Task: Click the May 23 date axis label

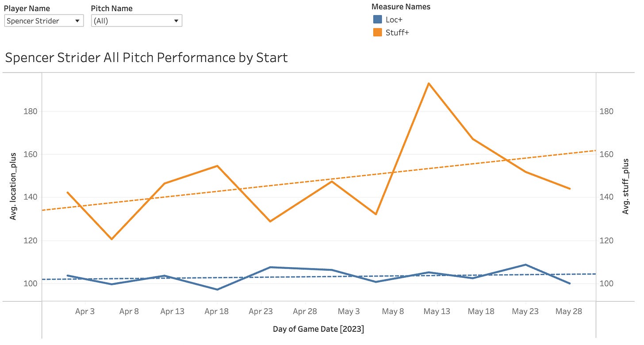Action: click(x=525, y=311)
